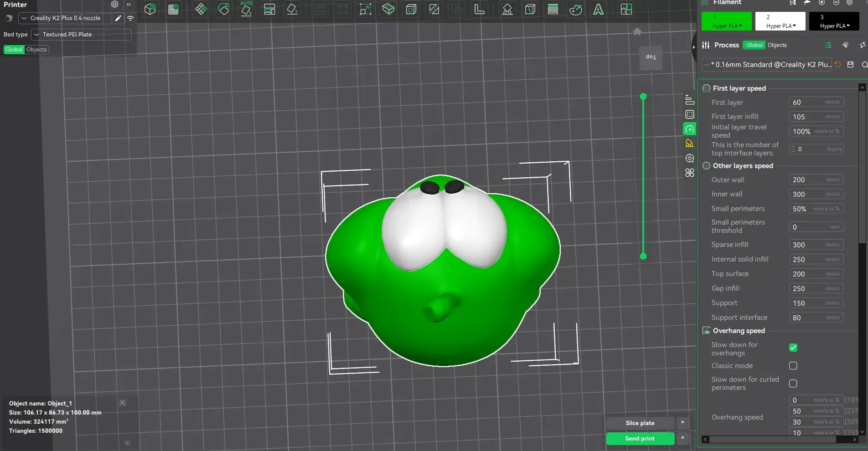Screen dimensions: 868x451
Task: Open the Support settings yellow tab icon
Action: (x=690, y=144)
